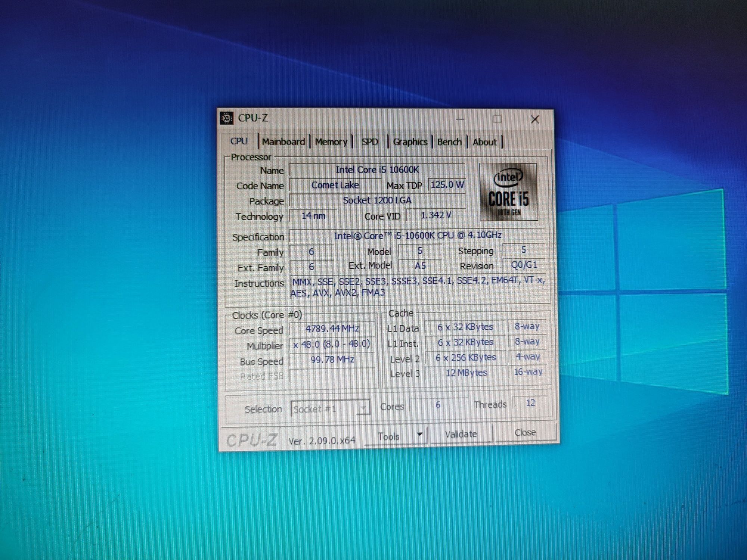Viewport: 747px width, 560px height.
Task: Click the Validate button
Action: click(461, 434)
